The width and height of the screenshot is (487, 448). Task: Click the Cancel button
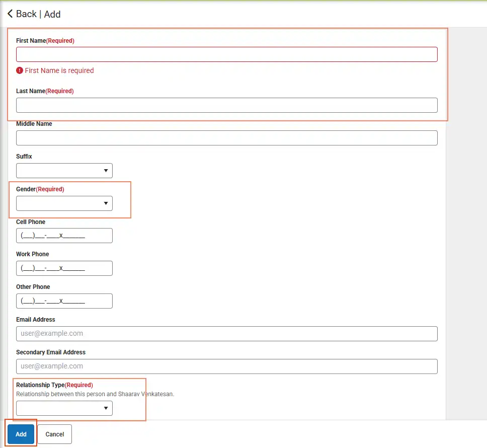click(x=55, y=434)
